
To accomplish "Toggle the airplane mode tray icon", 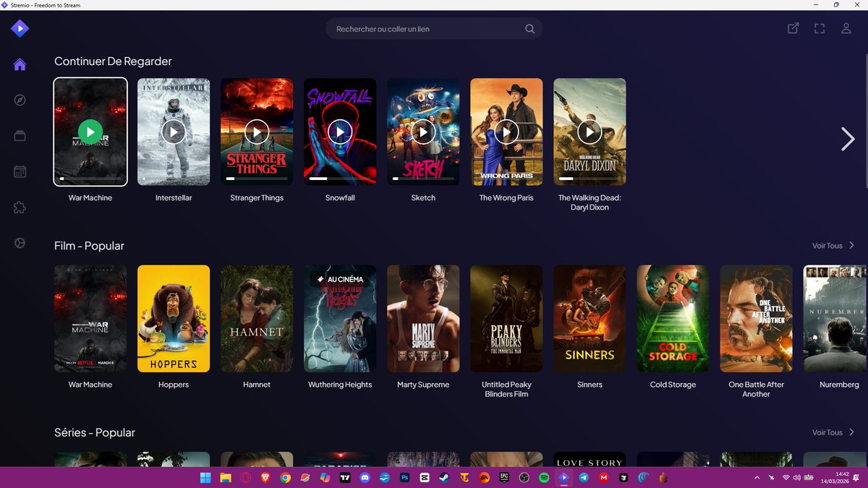I will 772,477.
